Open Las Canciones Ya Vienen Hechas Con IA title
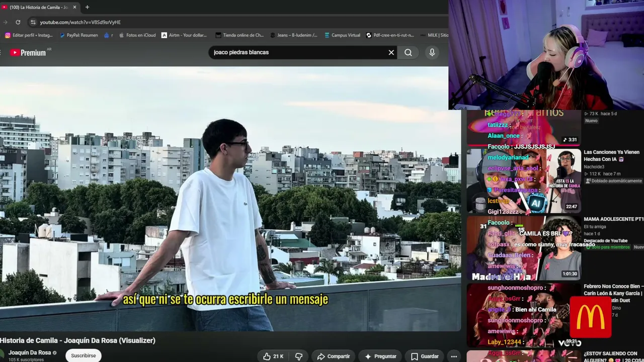 point(612,155)
